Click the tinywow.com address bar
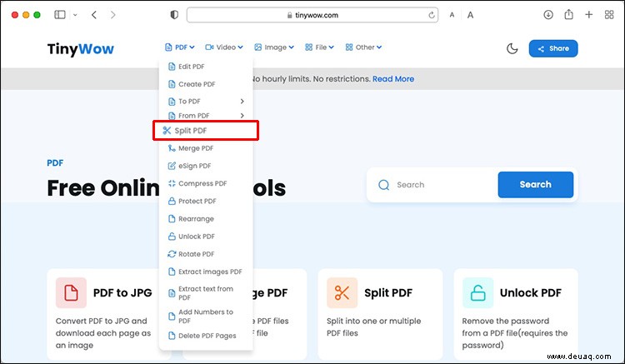Screen dimensions: 625x364 point(312,15)
